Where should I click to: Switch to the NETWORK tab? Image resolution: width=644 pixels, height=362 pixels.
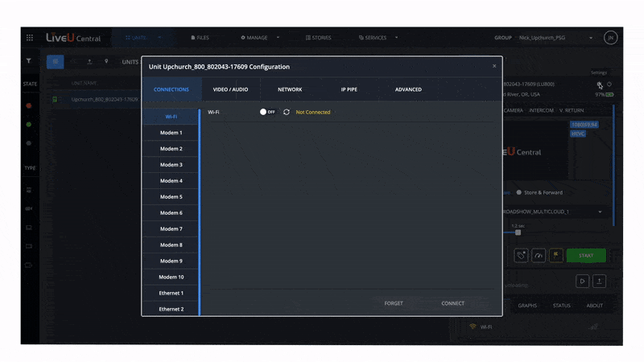click(290, 89)
